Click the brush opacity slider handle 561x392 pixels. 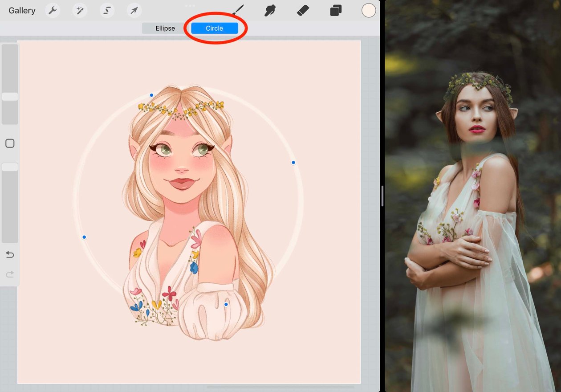(x=10, y=167)
